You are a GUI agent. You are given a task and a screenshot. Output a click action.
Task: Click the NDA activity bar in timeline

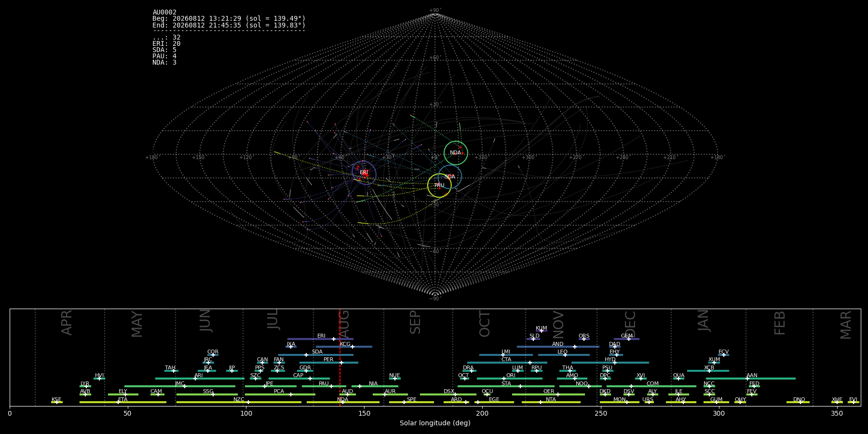343,402
